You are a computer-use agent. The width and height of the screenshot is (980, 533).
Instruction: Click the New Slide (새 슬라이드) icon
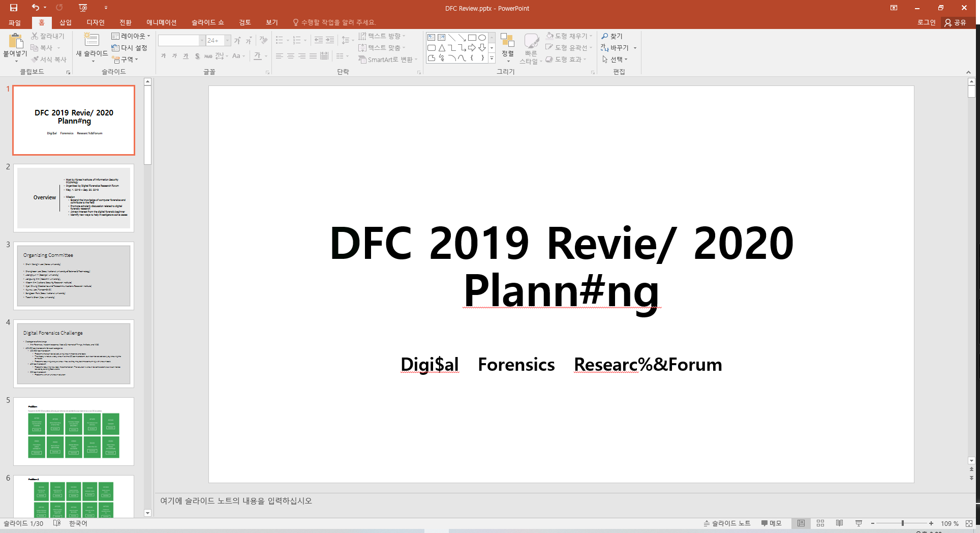(x=91, y=40)
